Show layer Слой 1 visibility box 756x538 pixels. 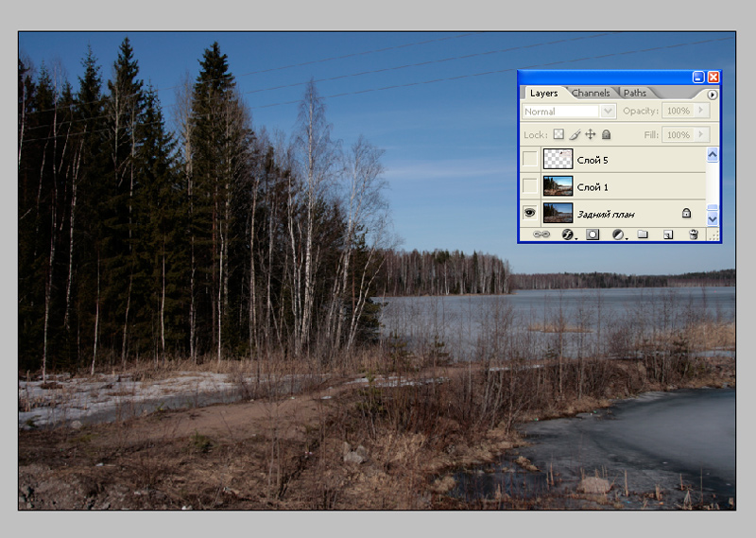tap(530, 185)
